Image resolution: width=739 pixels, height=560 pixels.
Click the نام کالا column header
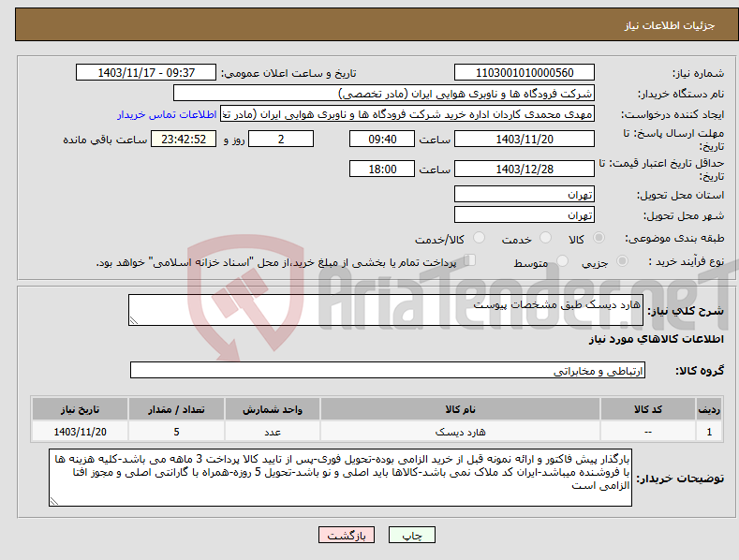(x=460, y=409)
